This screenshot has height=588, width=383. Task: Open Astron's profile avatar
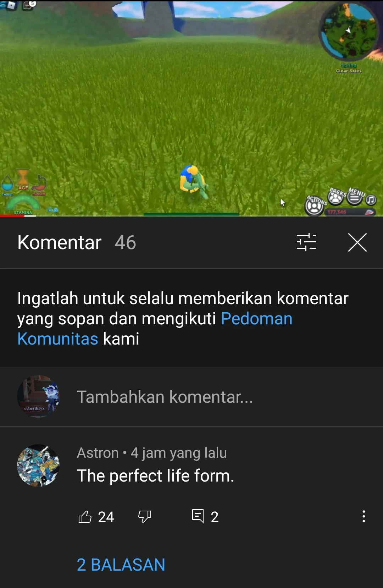38,465
